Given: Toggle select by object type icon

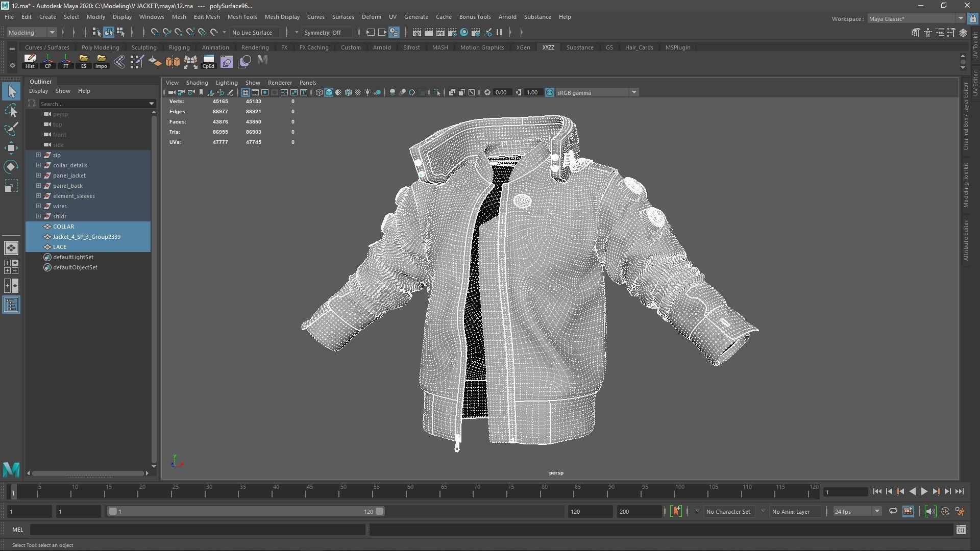Looking at the screenshot, I should point(109,32).
